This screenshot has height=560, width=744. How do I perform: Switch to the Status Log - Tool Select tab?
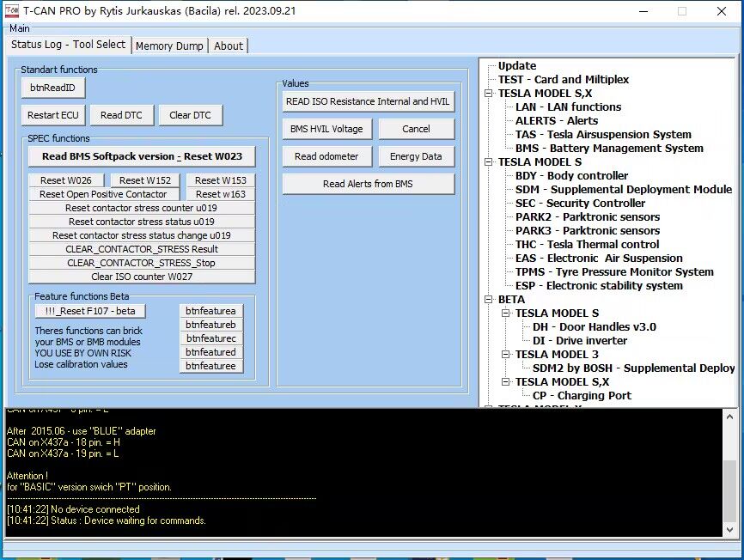tap(69, 45)
